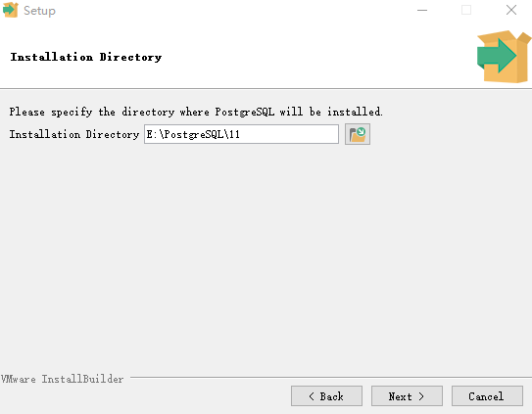
Task: Click the Installation Directory label beside the field
Action: click(74, 134)
